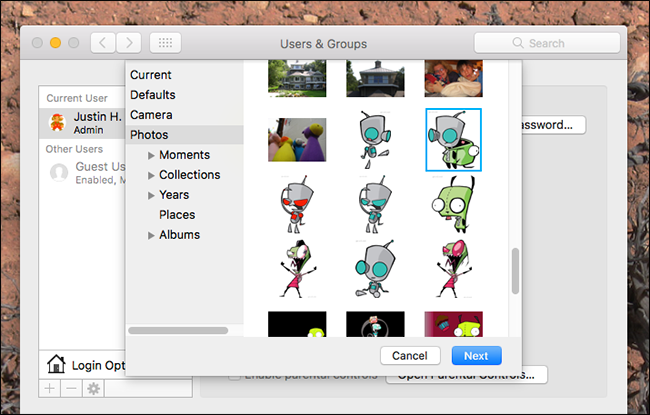Screen dimensions: 650x415
Task: Select the maroon thumbnail with cupcake
Action: coord(454,324)
